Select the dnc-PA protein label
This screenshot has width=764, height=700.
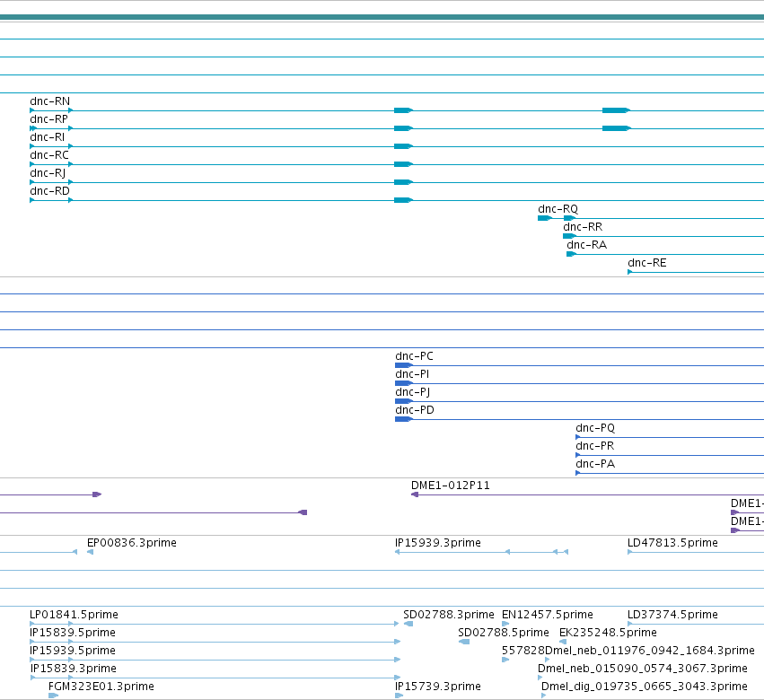pyautogui.click(x=595, y=464)
